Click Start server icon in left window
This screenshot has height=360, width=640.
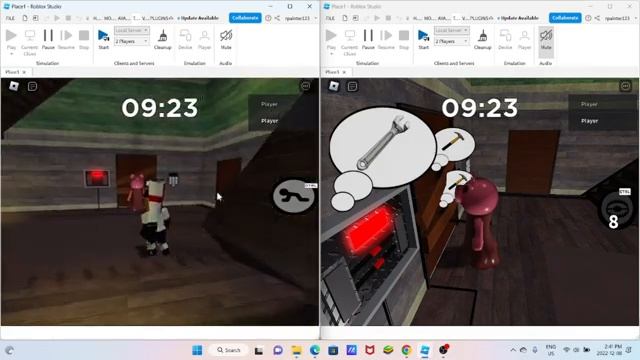coord(104,39)
